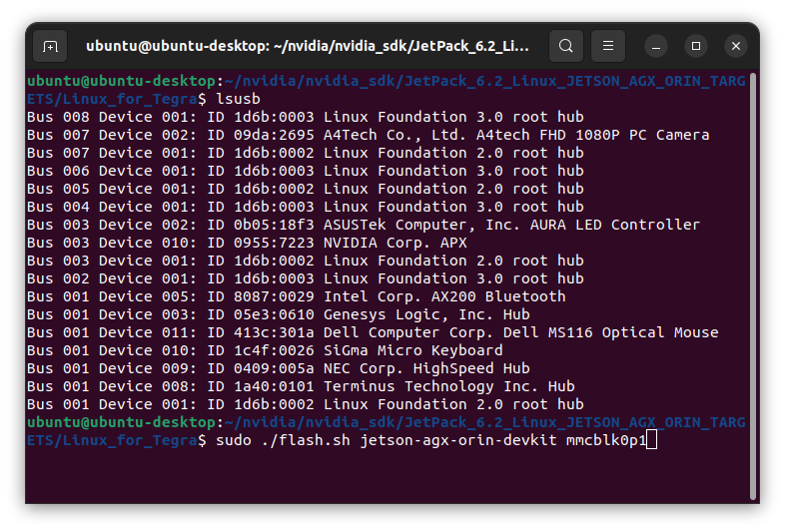Click the A4Tech FHD 1080P PC Camera line

coord(368,135)
